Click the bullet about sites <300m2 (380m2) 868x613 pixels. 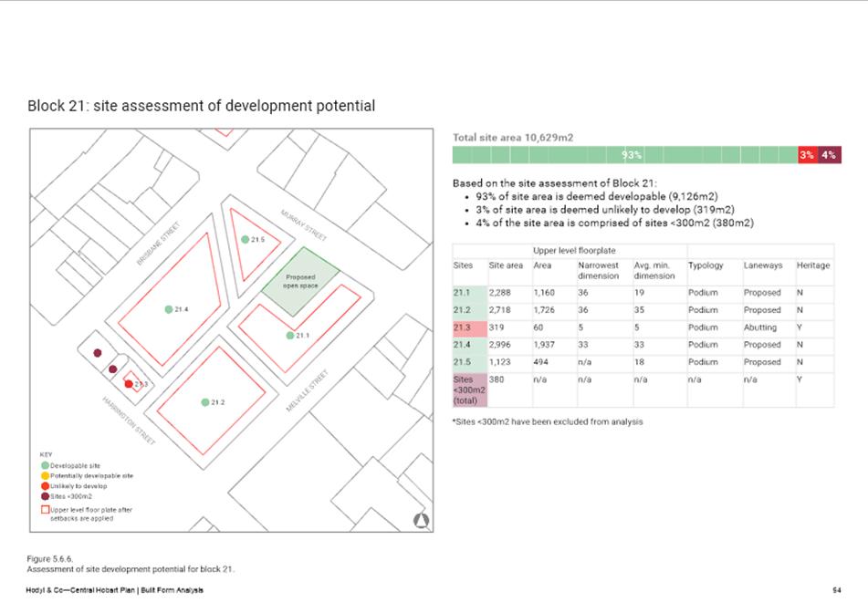pos(614,223)
